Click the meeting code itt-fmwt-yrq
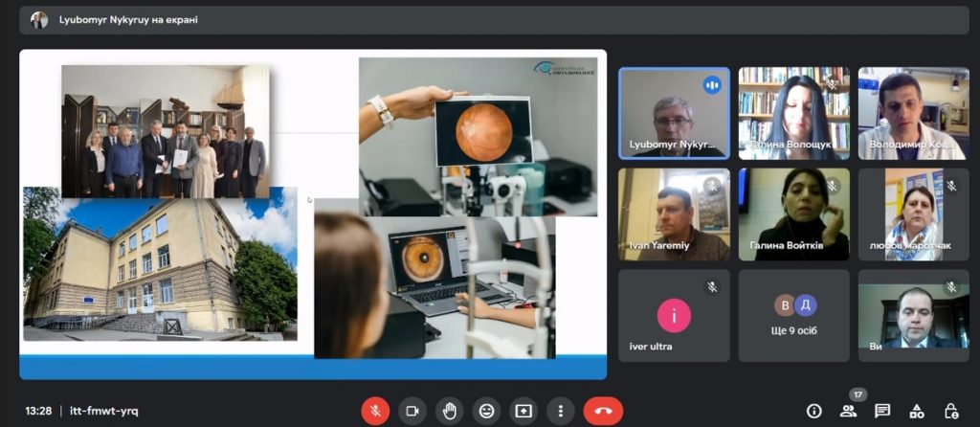The height and width of the screenshot is (427, 980). pyautogui.click(x=104, y=411)
